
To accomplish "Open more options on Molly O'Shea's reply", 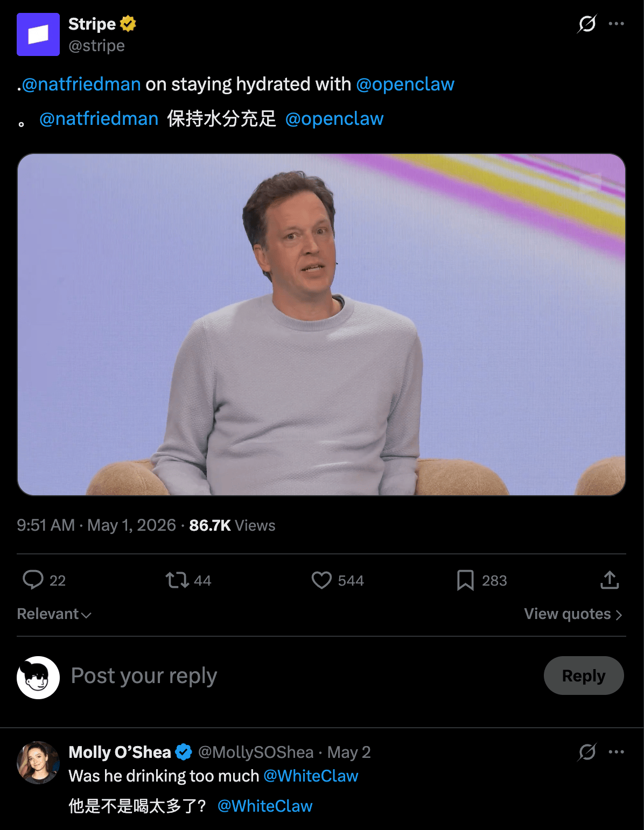I will pos(617,752).
